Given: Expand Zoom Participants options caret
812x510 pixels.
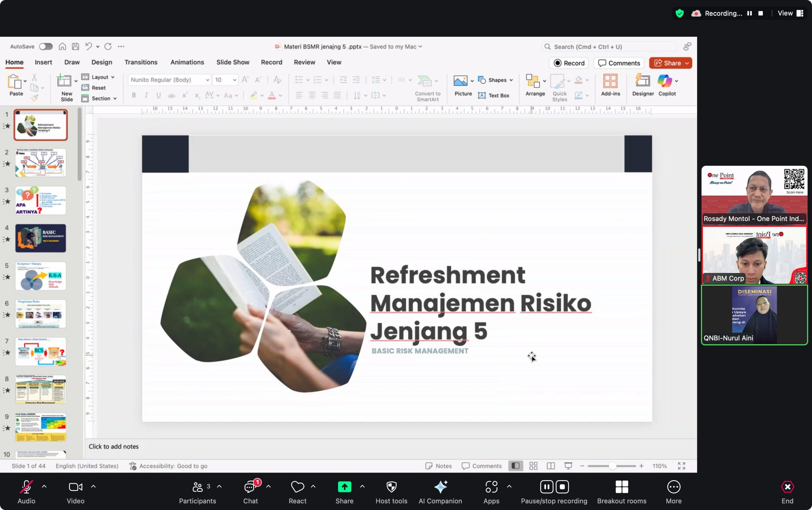Looking at the screenshot, I should [219, 487].
